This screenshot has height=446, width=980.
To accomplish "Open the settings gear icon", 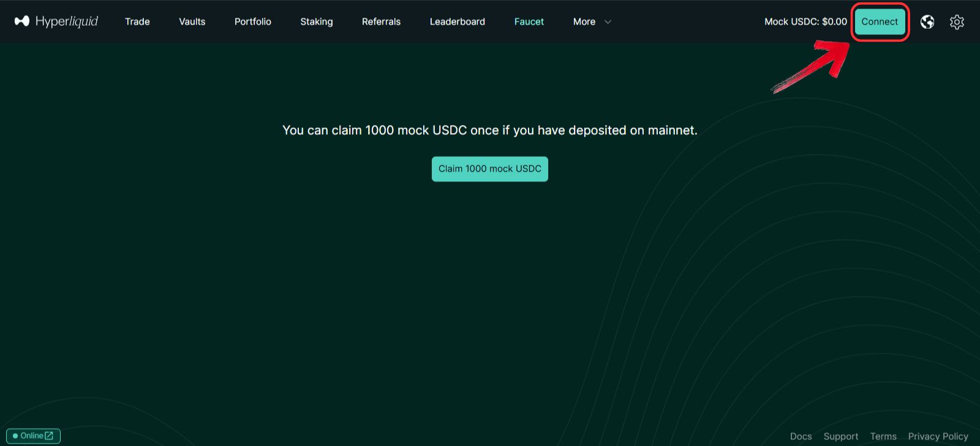I will pyautogui.click(x=957, y=22).
